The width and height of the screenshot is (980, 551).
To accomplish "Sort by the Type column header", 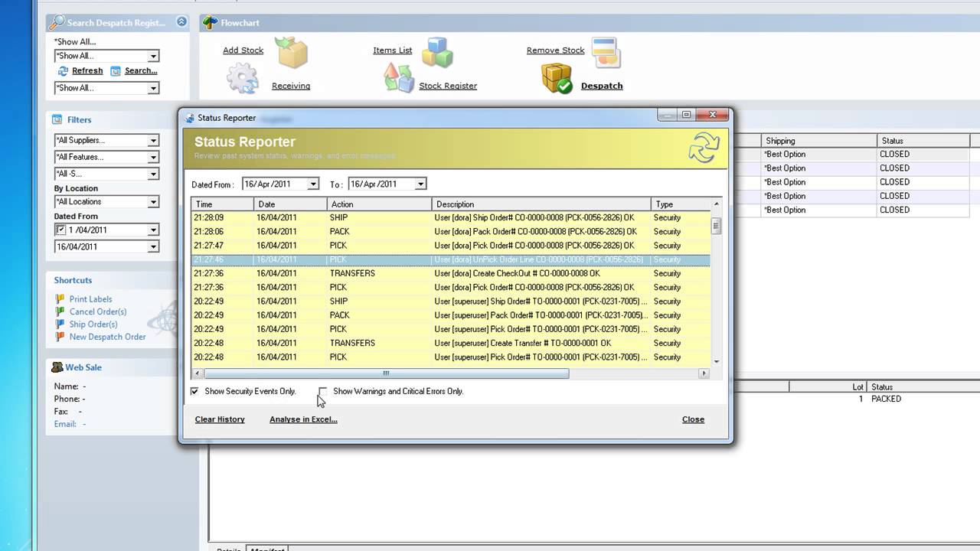I will [x=681, y=204].
